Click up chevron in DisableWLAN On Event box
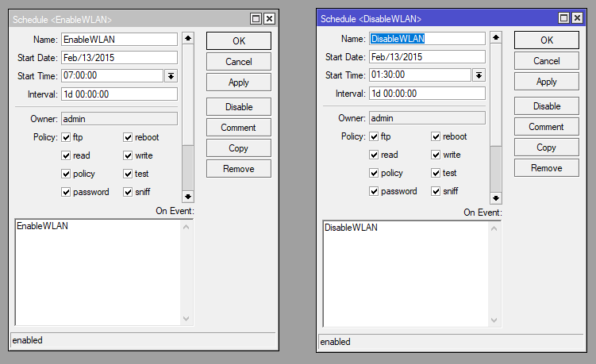Viewport: 596px width, 364px height. click(x=494, y=228)
